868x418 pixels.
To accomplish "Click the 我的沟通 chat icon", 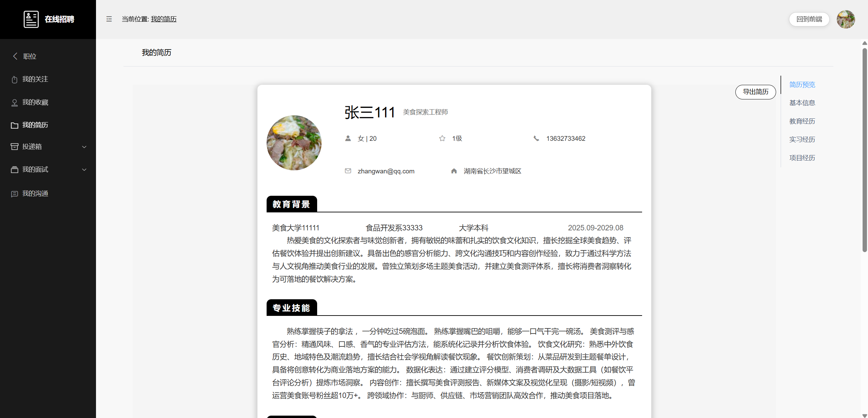I will point(14,194).
